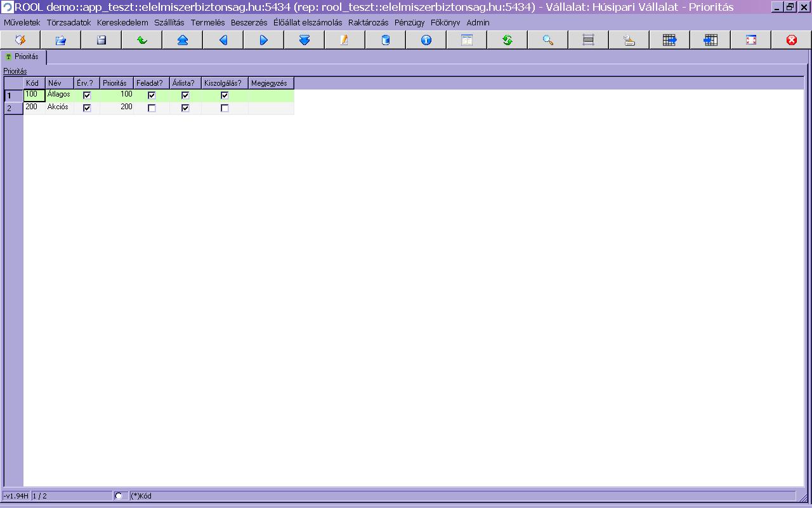This screenshot has height=508, width=812.
Task: Open the Termelés menu
Action: (208, 22)
